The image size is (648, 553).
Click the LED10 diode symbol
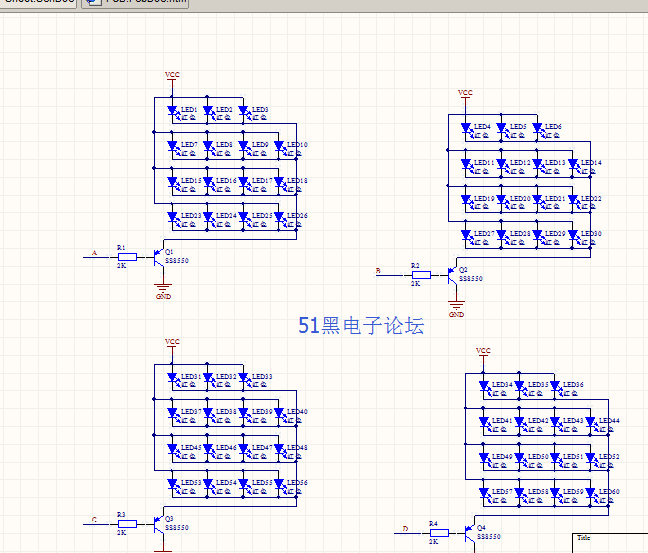click(x=279, y=146)
